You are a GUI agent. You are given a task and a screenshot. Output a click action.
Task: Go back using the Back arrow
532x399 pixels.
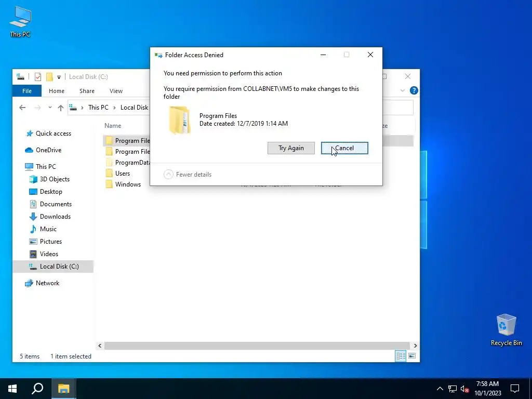[22, 108]
